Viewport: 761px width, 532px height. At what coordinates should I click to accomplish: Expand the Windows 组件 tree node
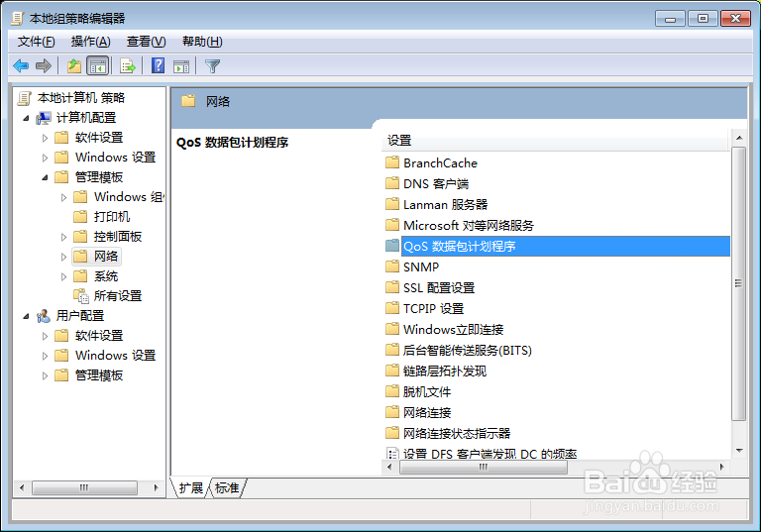pyautogui.click(x=63, y=197)
